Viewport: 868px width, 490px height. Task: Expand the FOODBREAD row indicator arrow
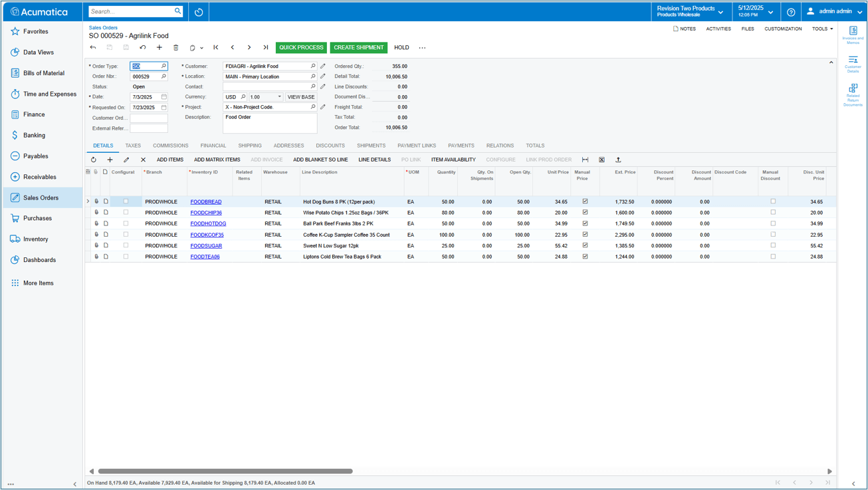[x=88, y=201]
